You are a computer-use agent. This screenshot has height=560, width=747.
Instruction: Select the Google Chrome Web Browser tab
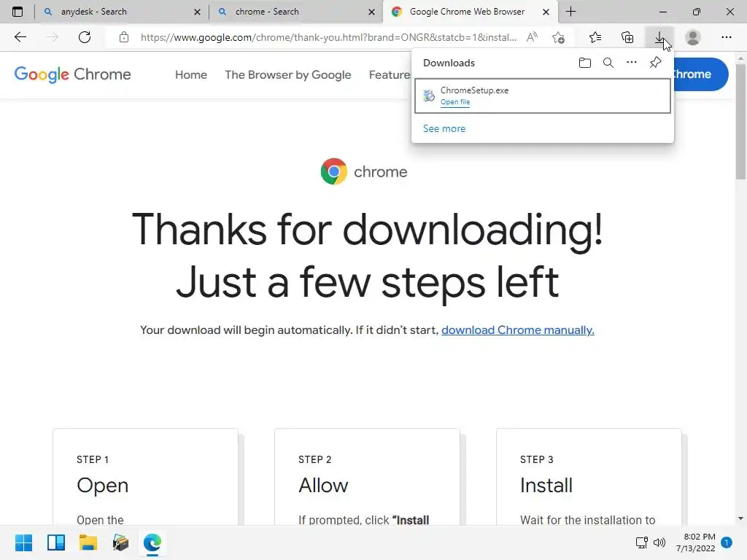[469, 12]
